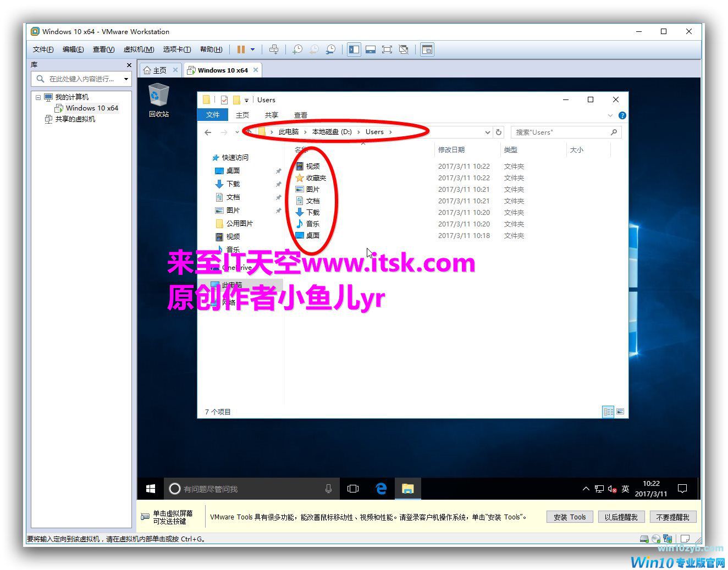Image resolution: width=728 pixels, height=570 pixels.
Task: Switch to the 主页 tab in VMware
Action: coord(160,70)
